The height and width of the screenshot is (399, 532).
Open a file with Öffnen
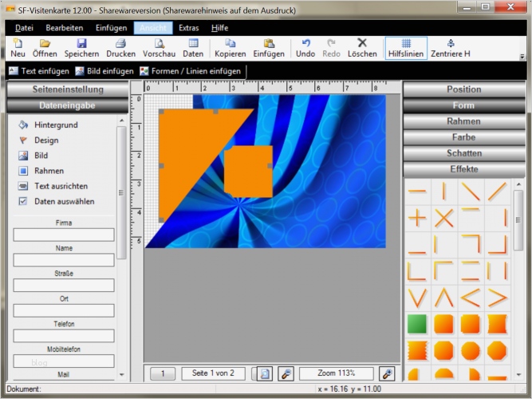pos(45,48)
